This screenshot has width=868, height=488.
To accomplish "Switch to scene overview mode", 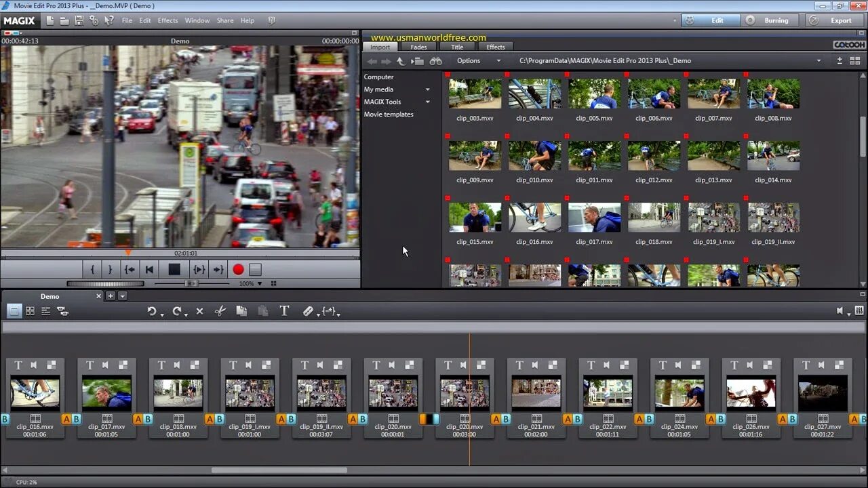I will pyautogui.click(x=30, y=310).
